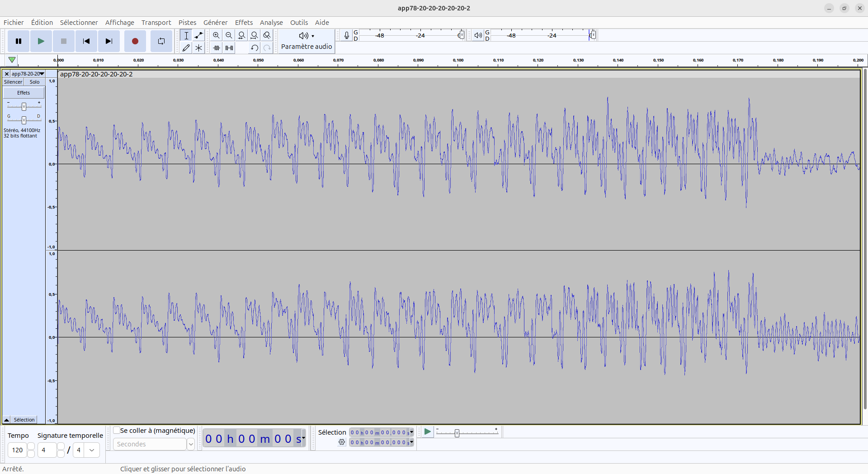The width and height of the screenshot is (868, 474).
Task: Mute the track with Silencer button
Action: [x=13, y=82]
